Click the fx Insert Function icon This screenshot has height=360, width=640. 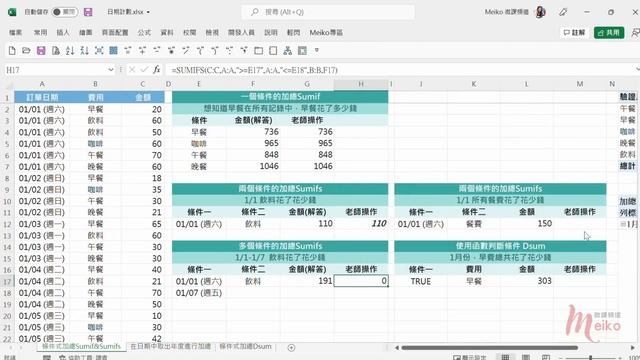point(157,70)
